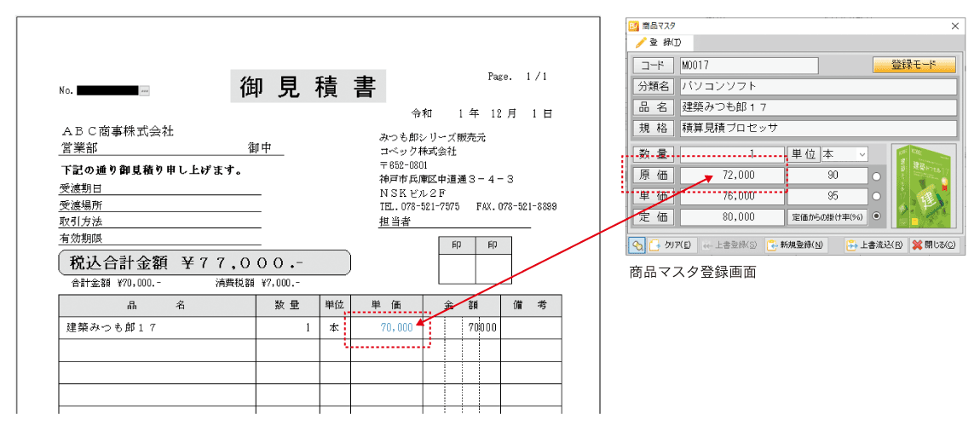
Task: Click the 分類名 label button
Action: 653,85
